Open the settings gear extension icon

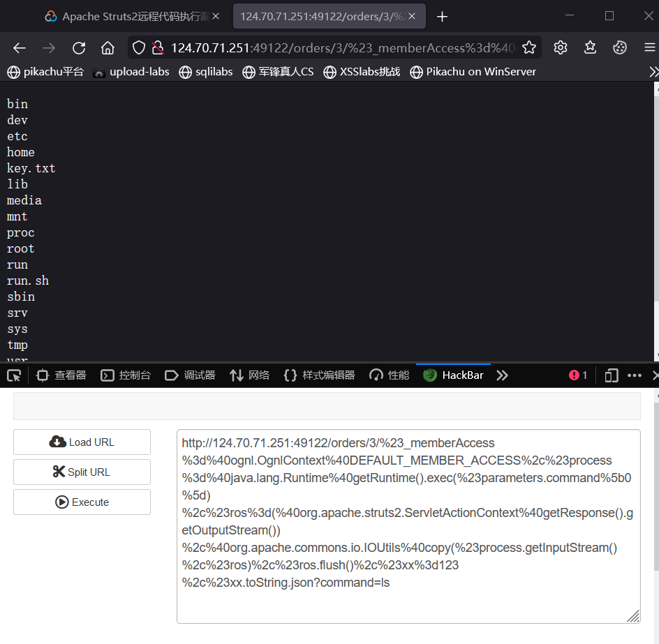561,47
